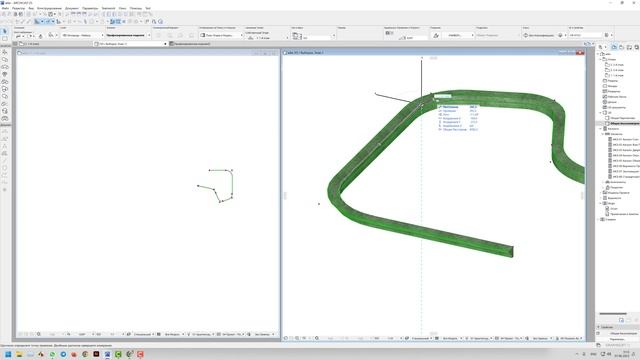Open Windows Start menu

(x=8, y=354)
